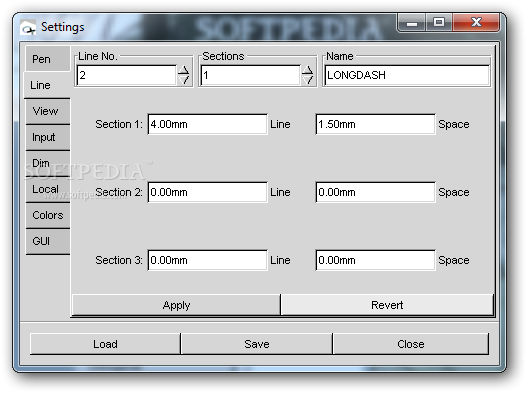
Task: Save the current settings
Action: coord(257,344)
